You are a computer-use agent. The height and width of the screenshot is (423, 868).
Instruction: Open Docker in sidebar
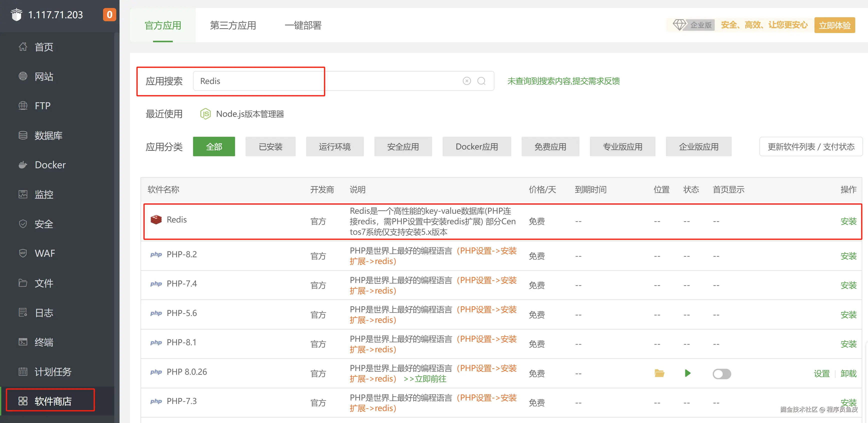point(50,165)
